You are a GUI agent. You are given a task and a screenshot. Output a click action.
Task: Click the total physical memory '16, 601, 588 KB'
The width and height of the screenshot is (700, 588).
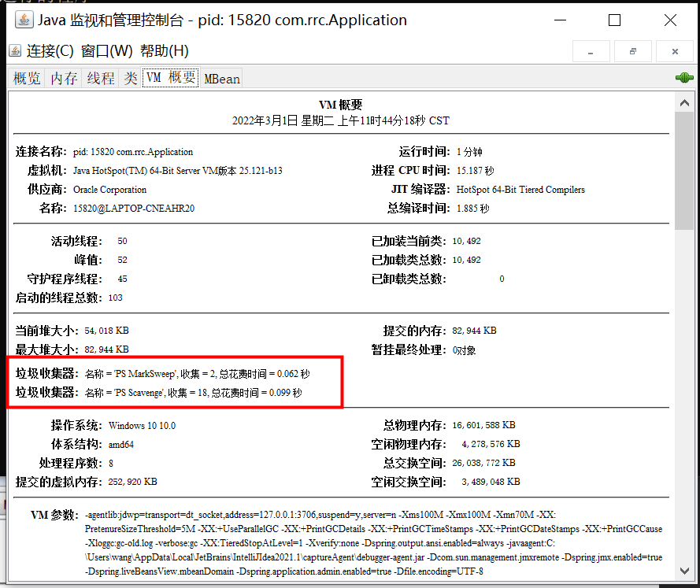pos(484,425)
